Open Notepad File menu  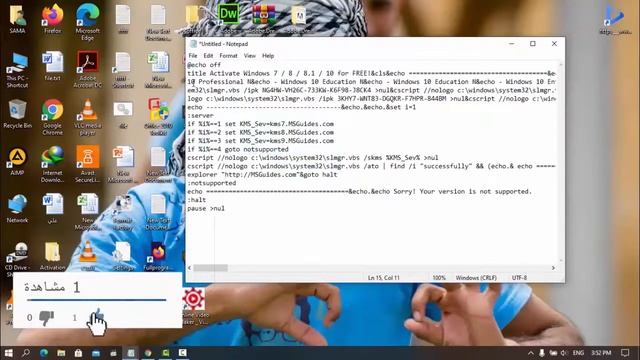tap(193, 56)
